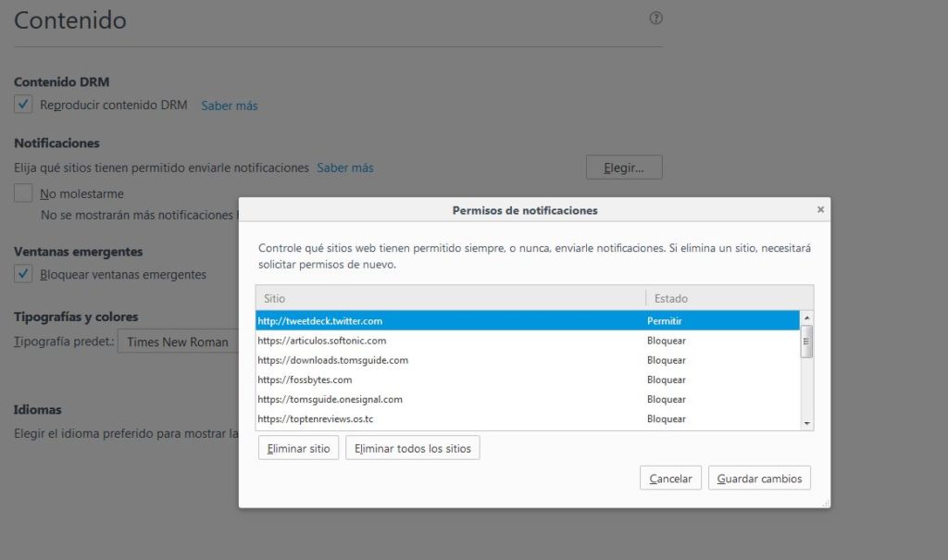Click Guardar cambios
Image resolution: width=948 pixels, height=560 pixels.
pos(759,479)
